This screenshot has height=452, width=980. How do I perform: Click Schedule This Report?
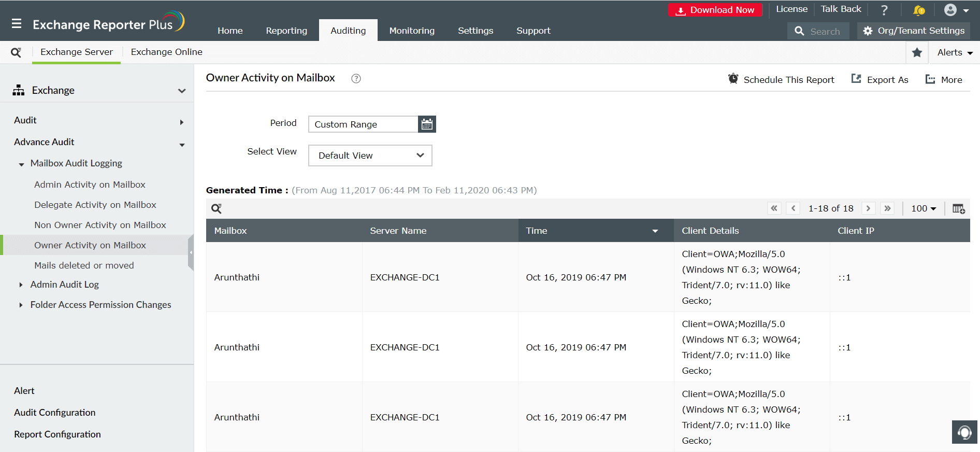[781, 79]
